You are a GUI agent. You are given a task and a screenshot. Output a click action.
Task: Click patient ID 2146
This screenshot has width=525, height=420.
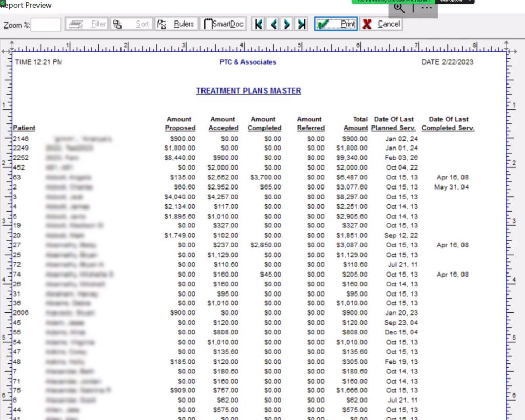point(21,139)
